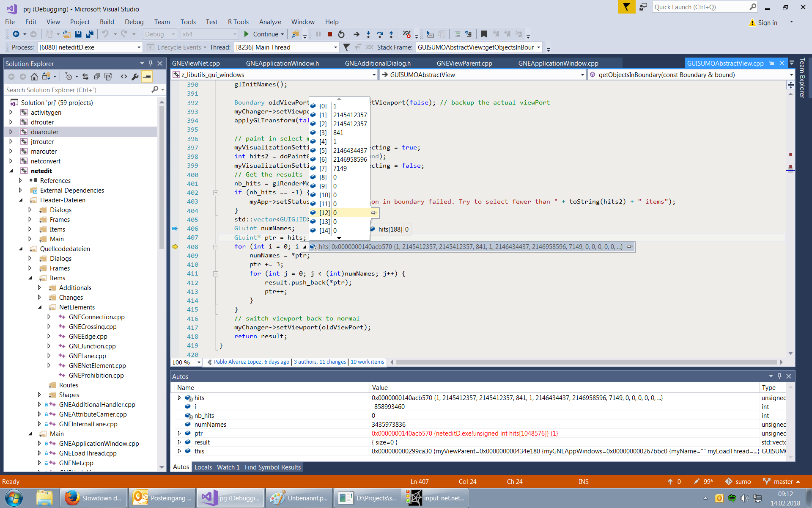812x508 pixels.
Task: Click the Search Solution Explorer field
Action: pyautogui.click(x=76, y=90)
